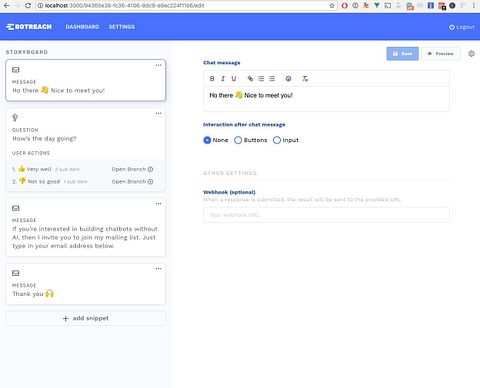Go to the Dashboard menu item

point(82,27)
